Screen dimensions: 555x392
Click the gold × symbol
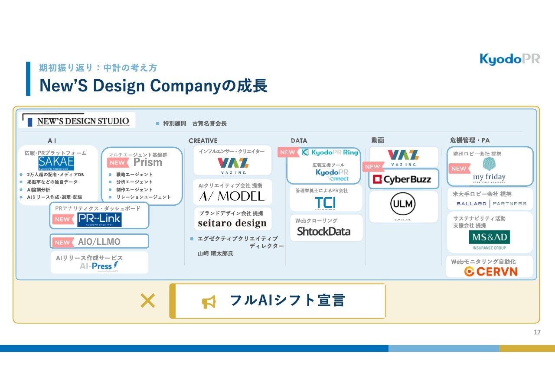point(148,301)
